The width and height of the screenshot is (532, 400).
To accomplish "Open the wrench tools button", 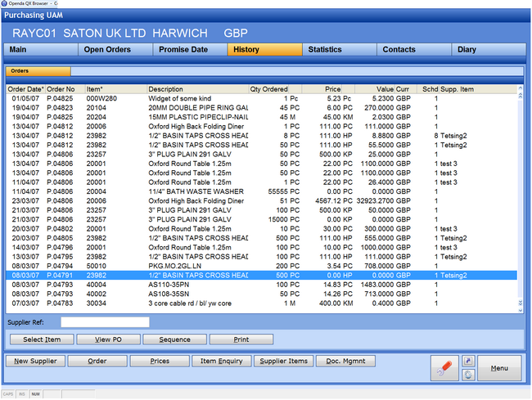I will 444,368.
